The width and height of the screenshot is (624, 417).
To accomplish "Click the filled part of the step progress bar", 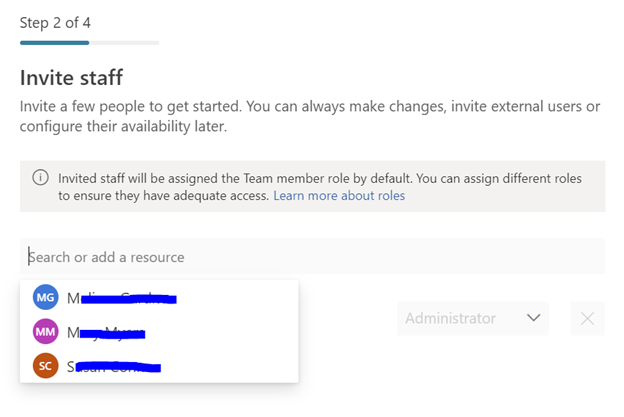I will (54, 43).
